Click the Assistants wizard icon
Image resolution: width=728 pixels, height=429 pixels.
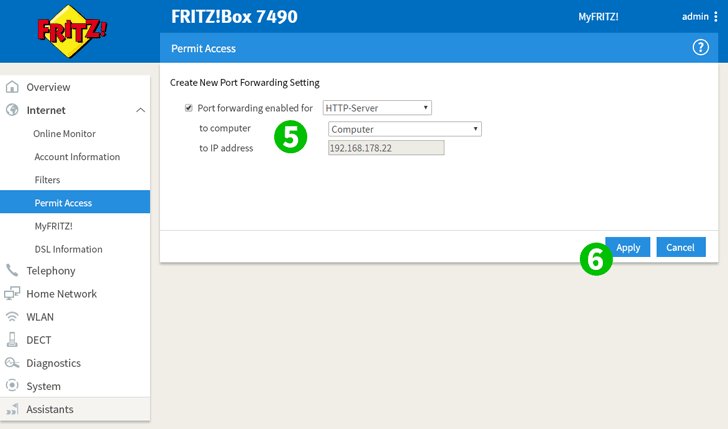[12, 409]
